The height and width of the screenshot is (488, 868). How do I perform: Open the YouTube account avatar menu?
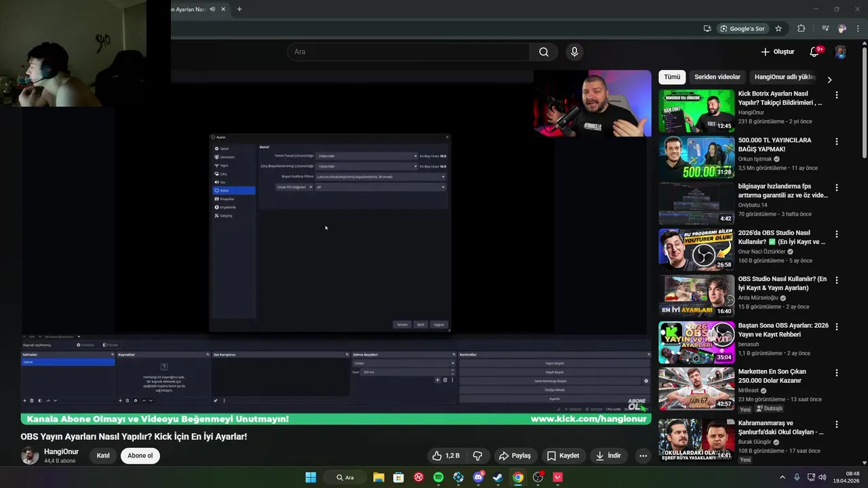coord(840,52)
